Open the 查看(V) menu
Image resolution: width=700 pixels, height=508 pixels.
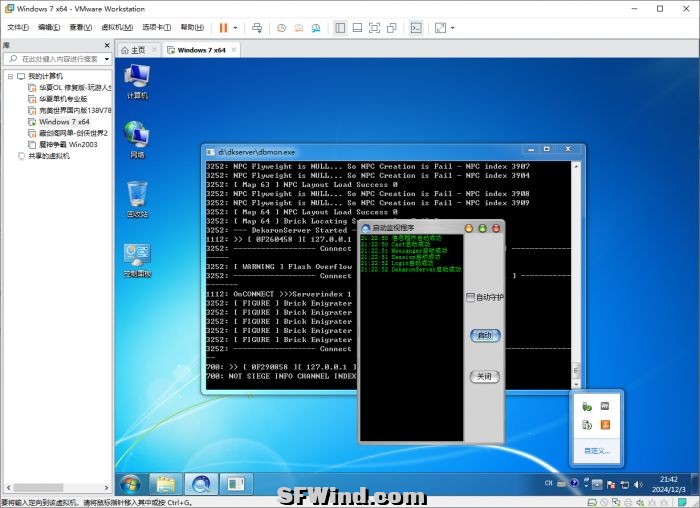(x=80, y=27)
